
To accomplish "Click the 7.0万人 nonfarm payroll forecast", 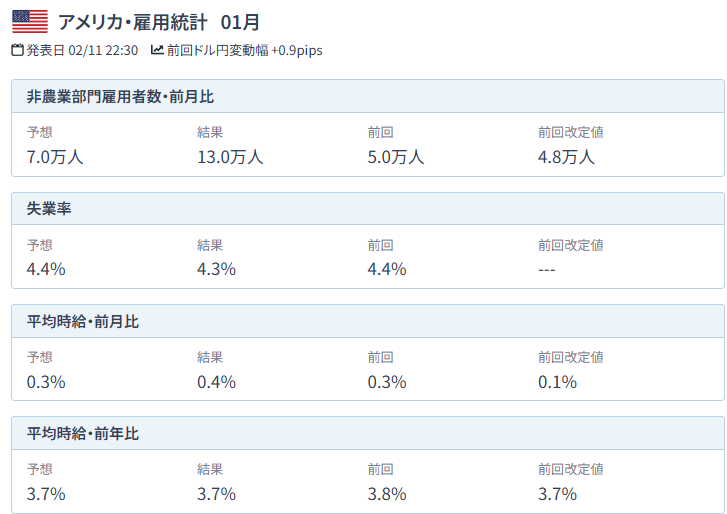I will [55, 156].
